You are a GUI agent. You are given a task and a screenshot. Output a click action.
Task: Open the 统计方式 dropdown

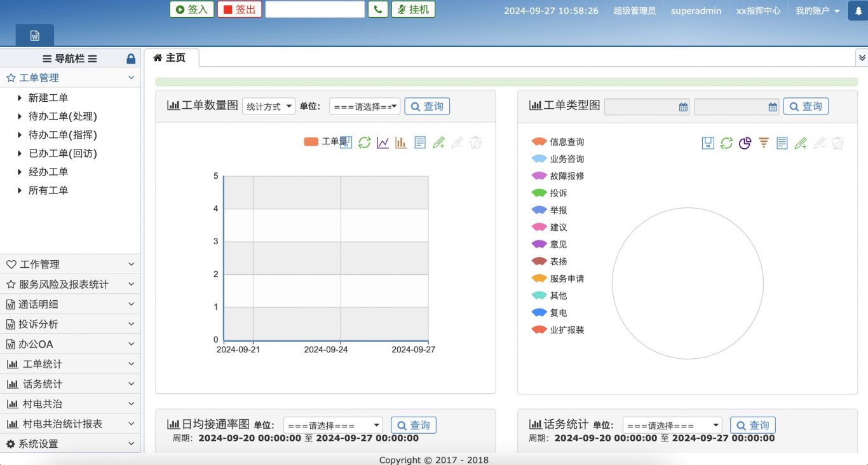point(269,106)
